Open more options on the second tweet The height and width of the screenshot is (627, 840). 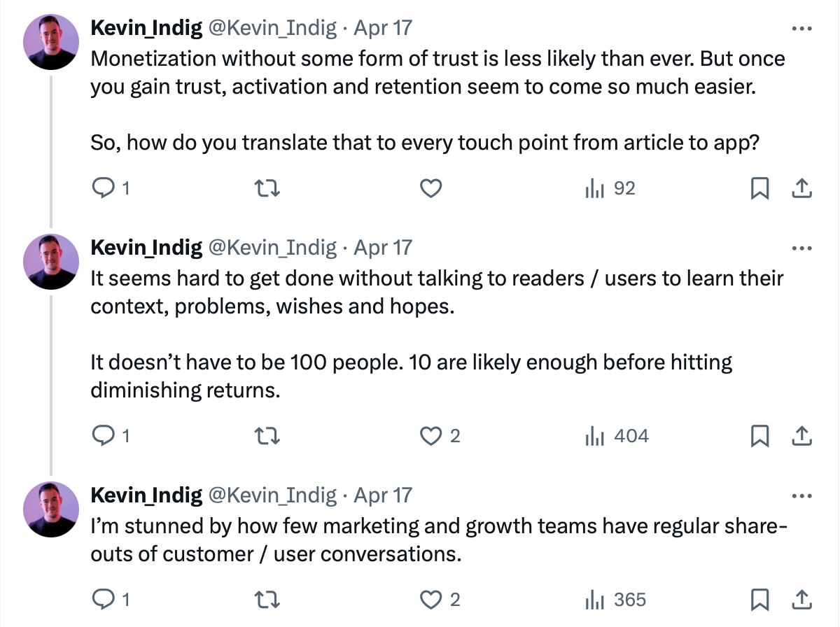pos(801,248)
